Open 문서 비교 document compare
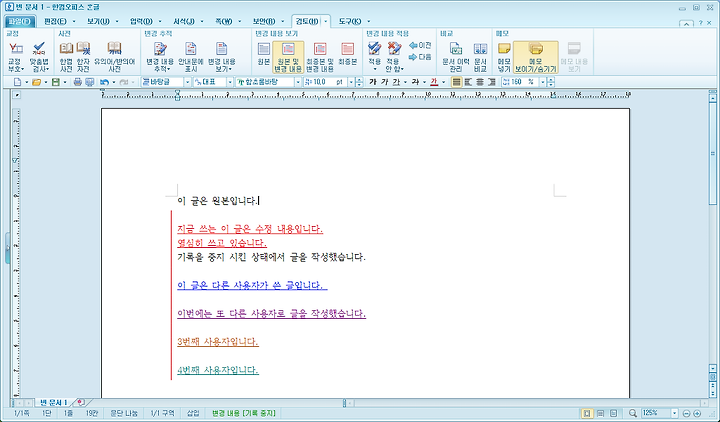720x422 pixels. coord(480,57)
